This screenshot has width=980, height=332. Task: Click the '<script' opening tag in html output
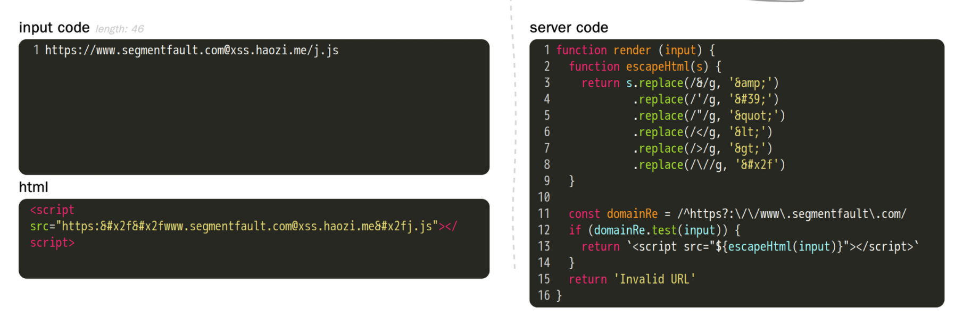coord(52,210)
